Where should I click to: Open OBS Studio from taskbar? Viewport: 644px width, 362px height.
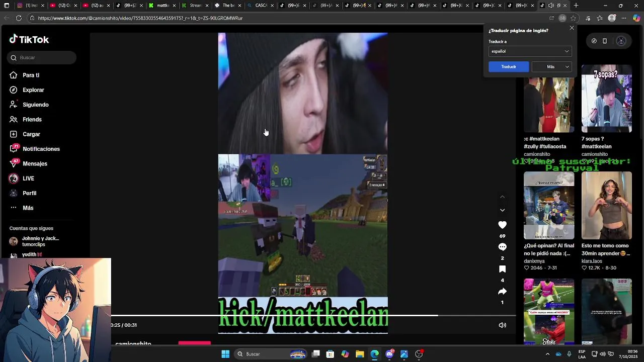[x=419, y=354]
